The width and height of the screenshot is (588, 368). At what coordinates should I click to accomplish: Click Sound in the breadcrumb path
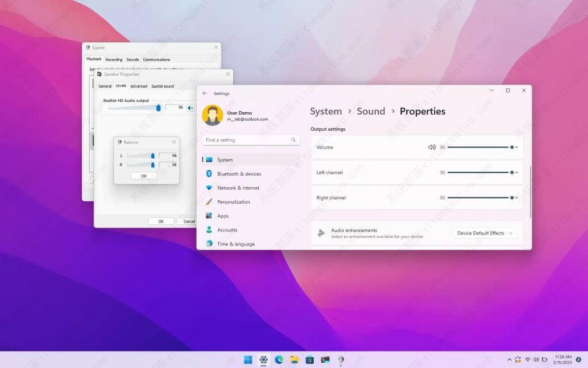[x=371, y=112]
